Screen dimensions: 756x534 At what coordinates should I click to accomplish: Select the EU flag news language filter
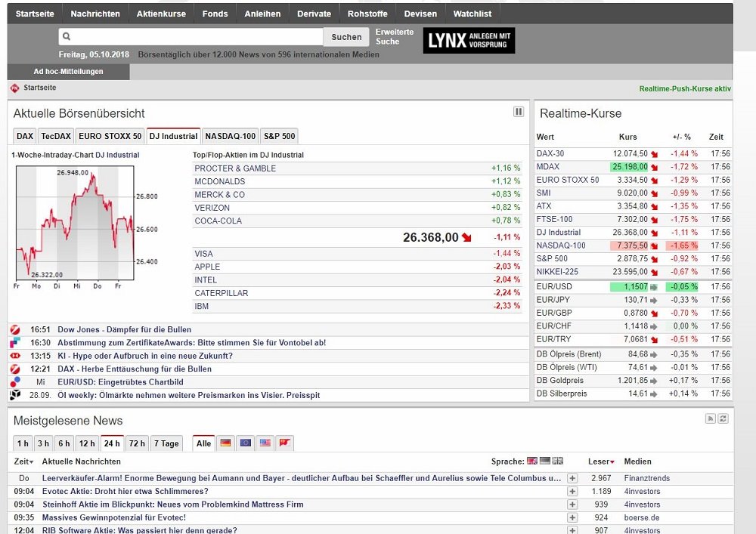(x=245, y=443)
